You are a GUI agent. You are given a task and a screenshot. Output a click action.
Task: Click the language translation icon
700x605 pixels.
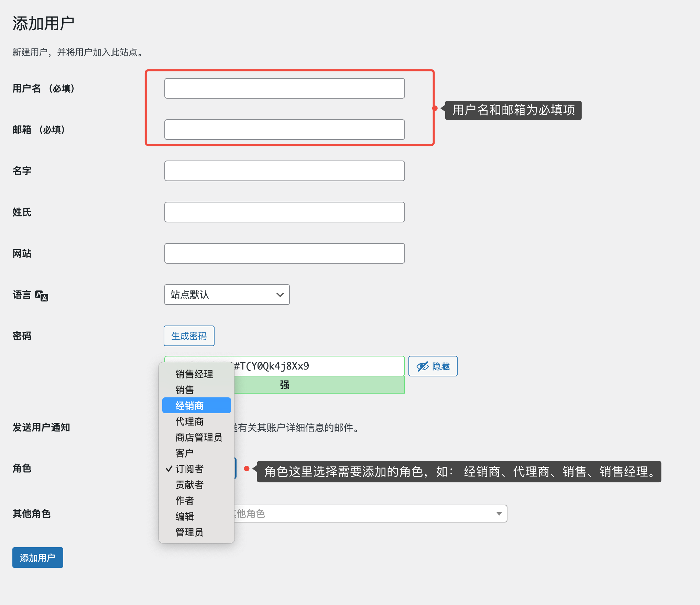pyautogui.click(x=42, y=296)
